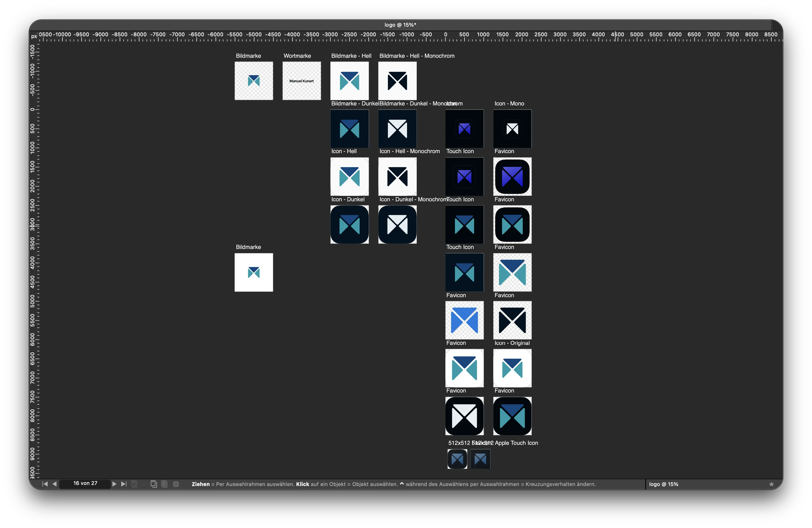Screen dimensions: 812x528
Task: Jump to the last artboard arrow
Action: pyautogui.click(x=124, y=484)
